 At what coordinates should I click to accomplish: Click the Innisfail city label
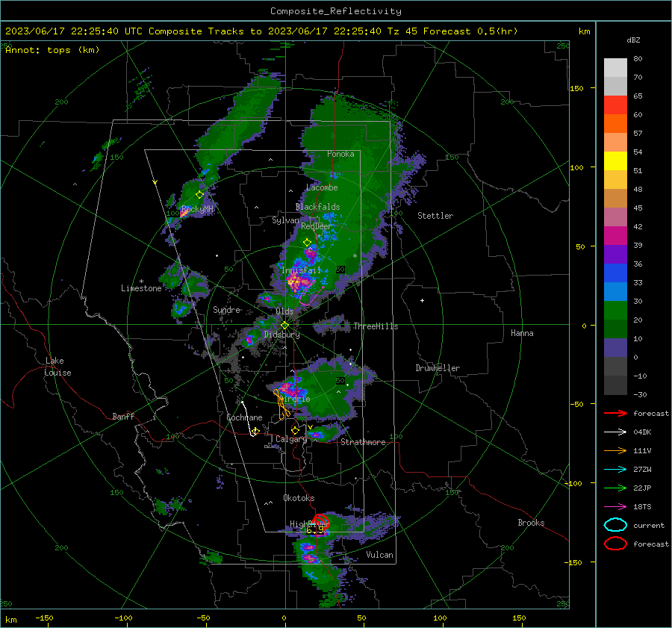click(301, 270)
